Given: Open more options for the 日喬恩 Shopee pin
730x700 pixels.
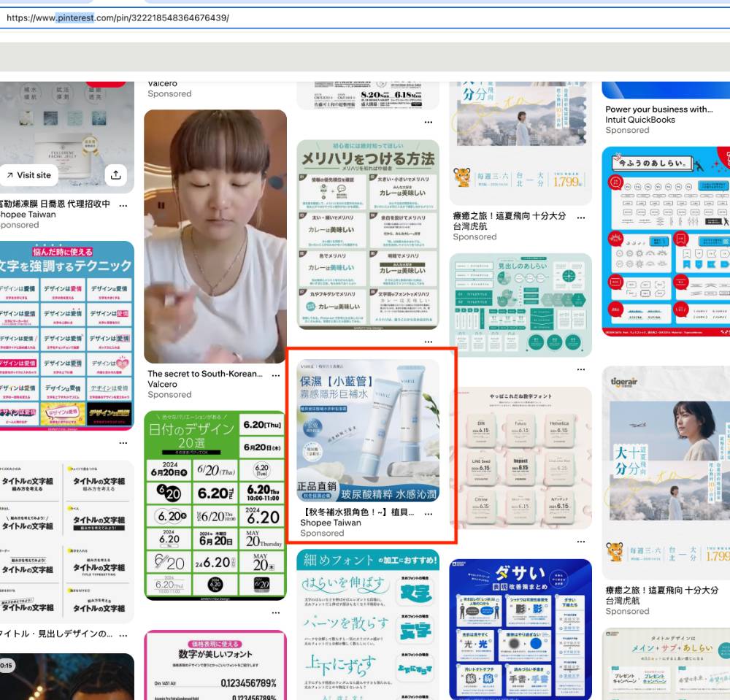Looking at the screenshot, I should [x=123, y=205].
